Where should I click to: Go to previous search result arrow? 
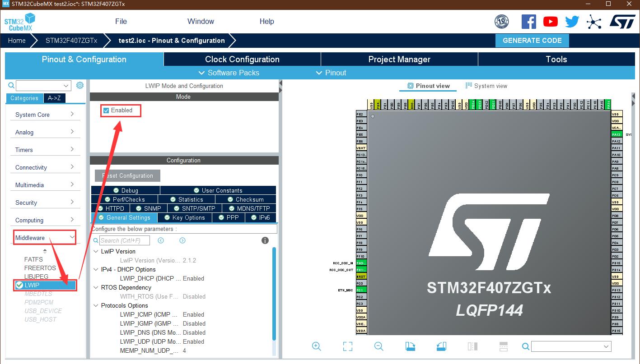coord(161,240)
